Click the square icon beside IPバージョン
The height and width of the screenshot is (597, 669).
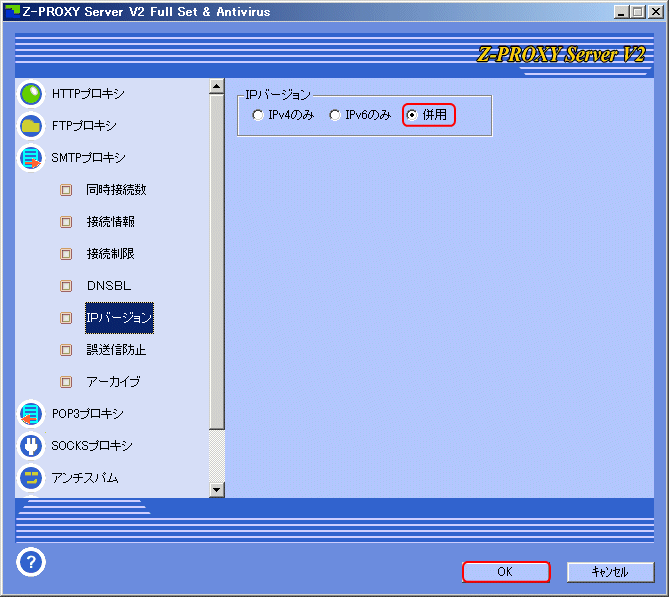tap(66, 318)
